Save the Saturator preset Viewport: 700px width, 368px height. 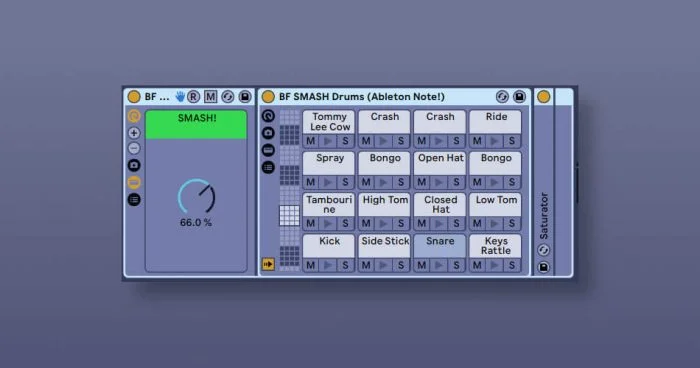pos(543,267)
